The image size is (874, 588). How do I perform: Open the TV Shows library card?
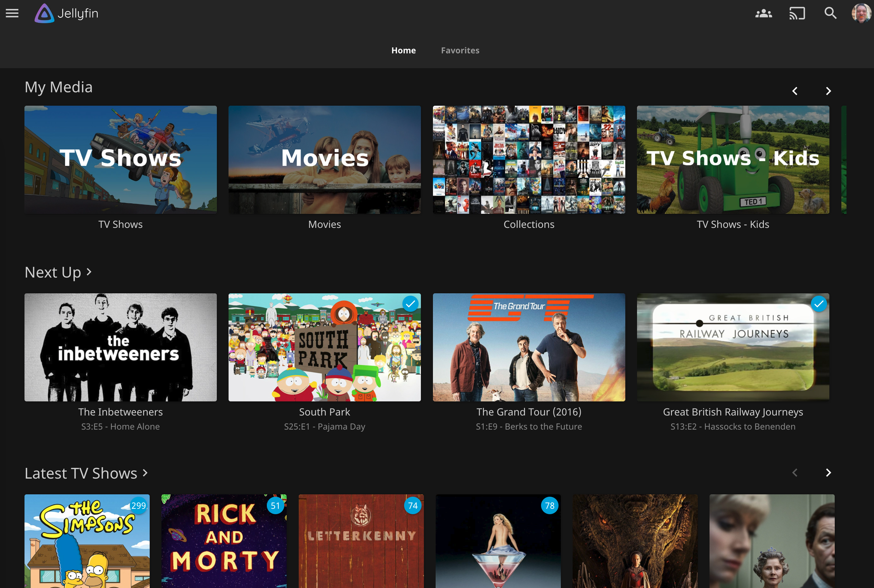[x=120, y=160]
